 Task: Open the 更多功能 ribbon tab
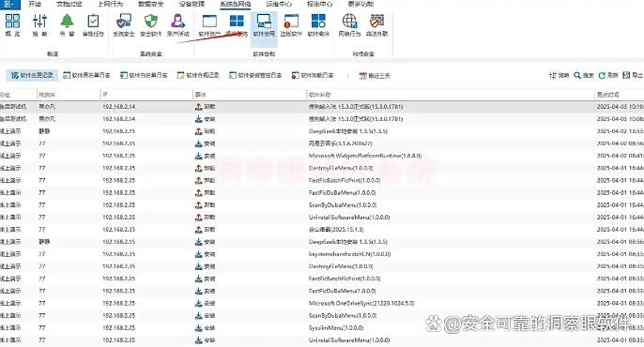coord(360,4)
